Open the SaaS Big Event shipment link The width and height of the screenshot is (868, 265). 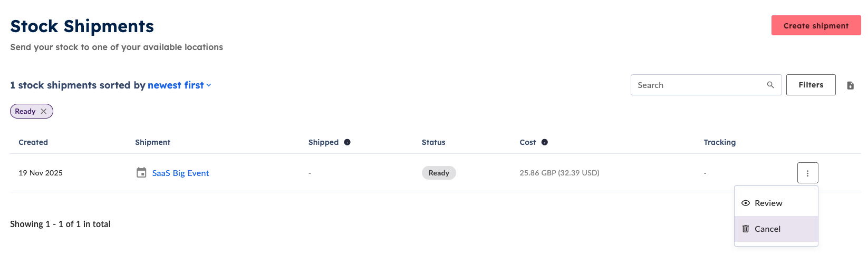(x=180, y=173)
